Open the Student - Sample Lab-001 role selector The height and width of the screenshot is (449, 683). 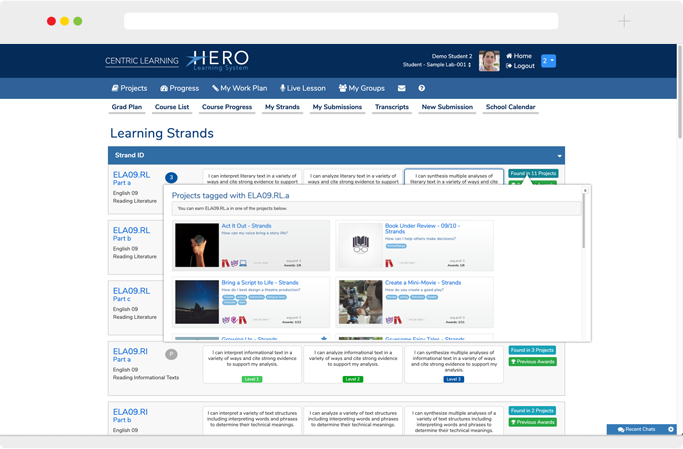click(437, 65)
